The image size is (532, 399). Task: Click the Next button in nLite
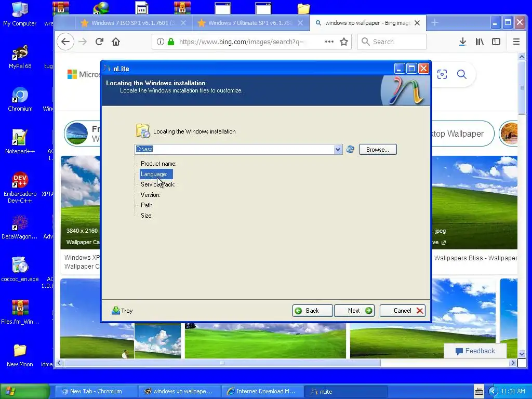click(x=354, y=311)
